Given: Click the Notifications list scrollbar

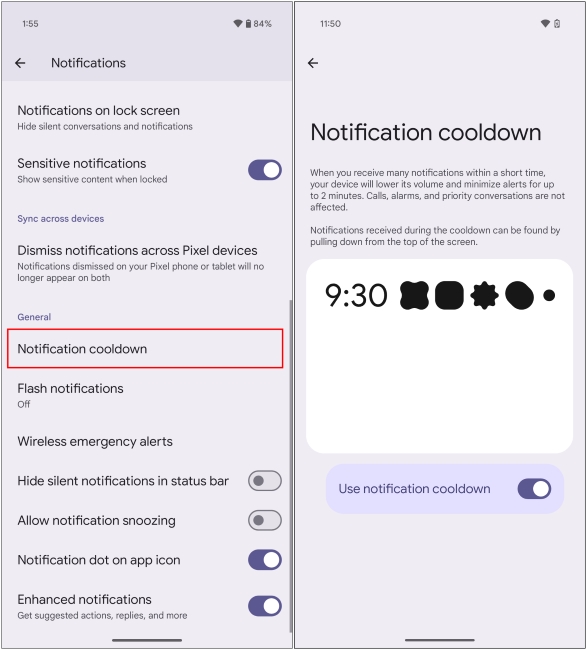Looking at the screenshot, I should pyautogui.click(x=291, y=466).
